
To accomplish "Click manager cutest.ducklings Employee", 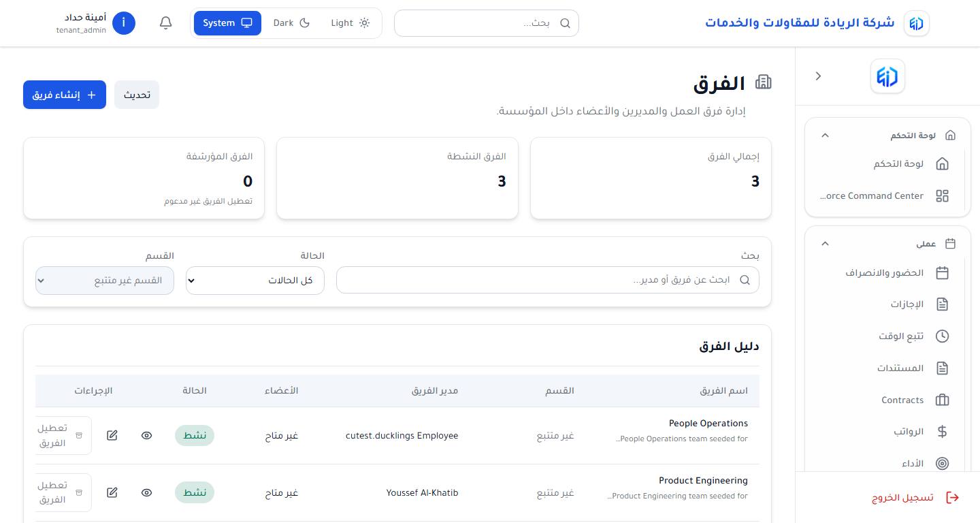I will click(402, 436).
